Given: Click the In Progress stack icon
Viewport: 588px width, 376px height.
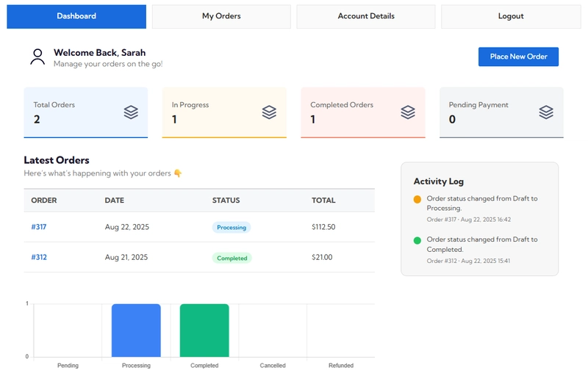Looking at the screenshot, I should [x=269, y=112].
